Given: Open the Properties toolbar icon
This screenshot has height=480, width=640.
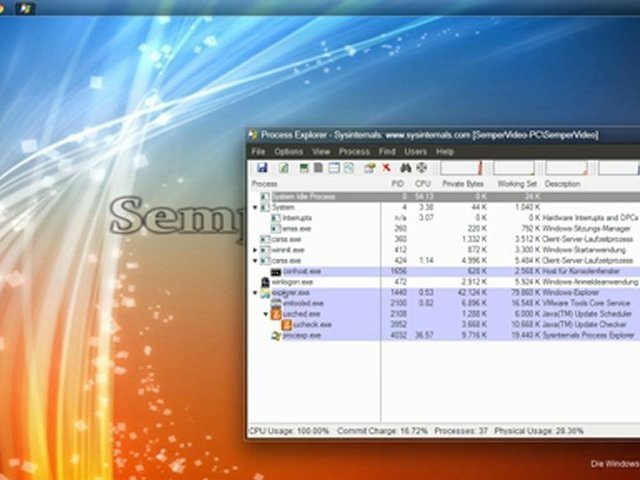Looking at the screenshot, I should (x=369, y=168).
